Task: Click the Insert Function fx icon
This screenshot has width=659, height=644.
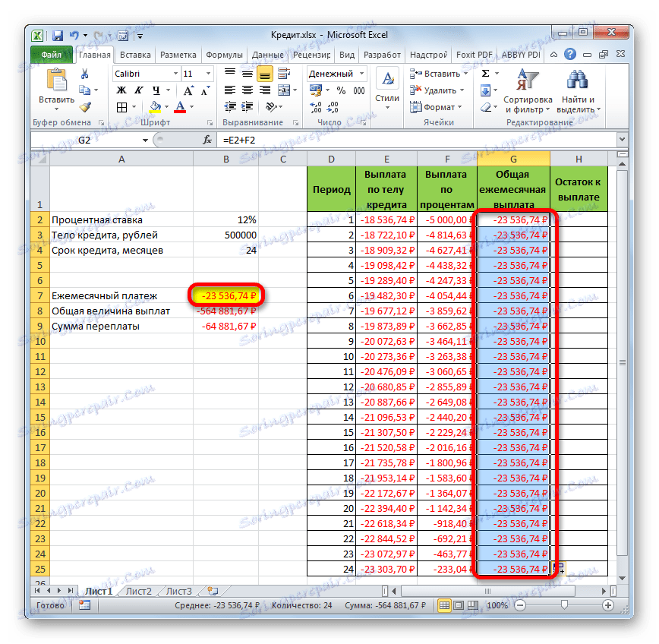Action: (207, 140)
